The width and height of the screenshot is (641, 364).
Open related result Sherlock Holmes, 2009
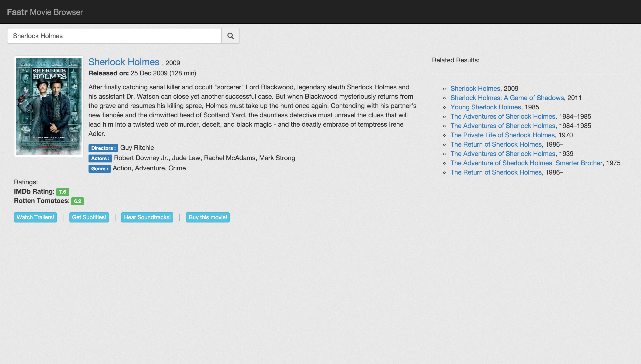point(475,88)
